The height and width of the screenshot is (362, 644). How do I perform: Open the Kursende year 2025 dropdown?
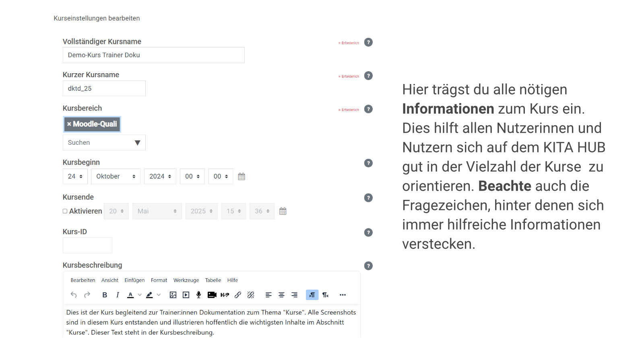[x=202, y=211]
